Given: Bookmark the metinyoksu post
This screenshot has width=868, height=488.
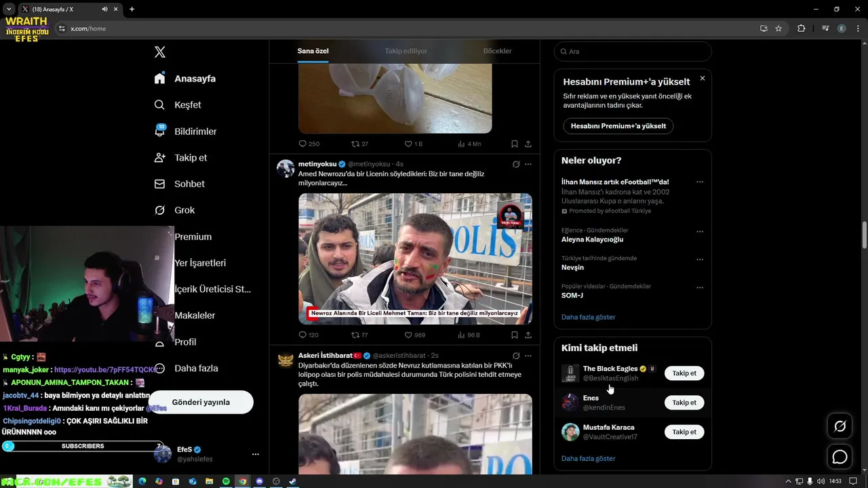Looking at the screenshot, I should [515, 335].
